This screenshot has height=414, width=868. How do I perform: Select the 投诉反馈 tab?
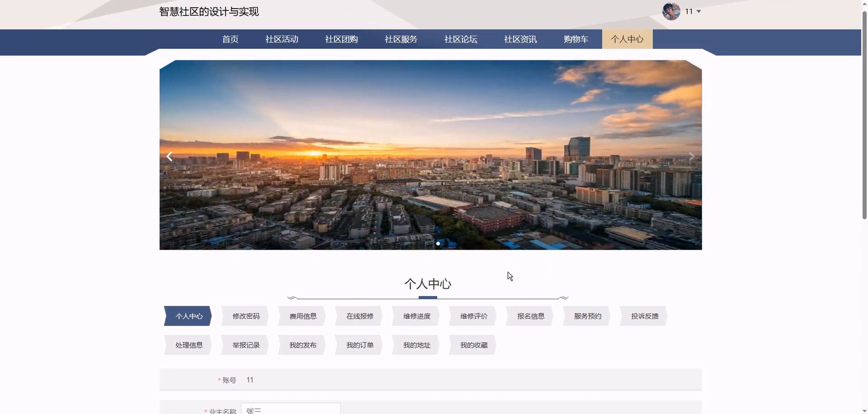point(644,316)
